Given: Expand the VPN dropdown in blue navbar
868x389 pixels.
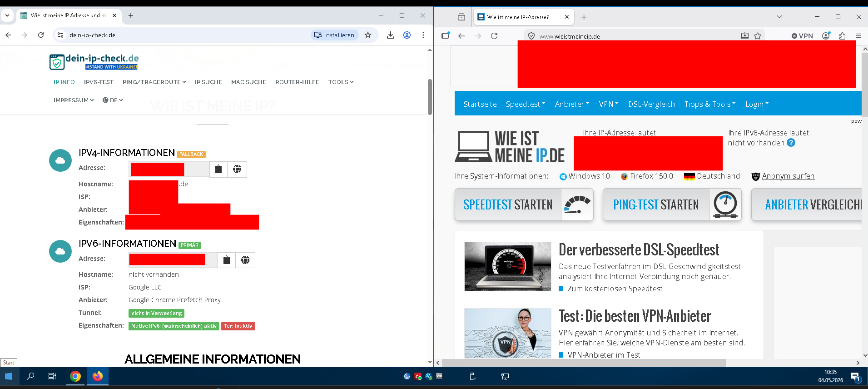Looking at the screenshot, I should point(609,104).
